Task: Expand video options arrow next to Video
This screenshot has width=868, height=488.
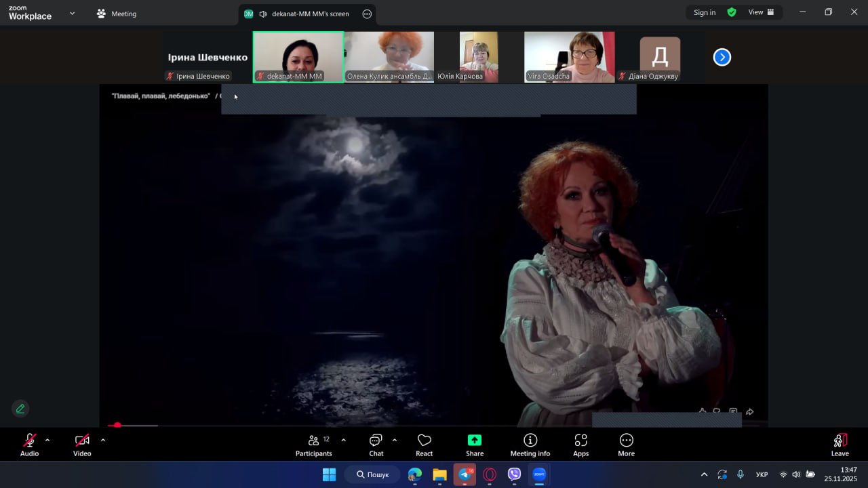Action: pyautogui.click(x=103, y=440)
